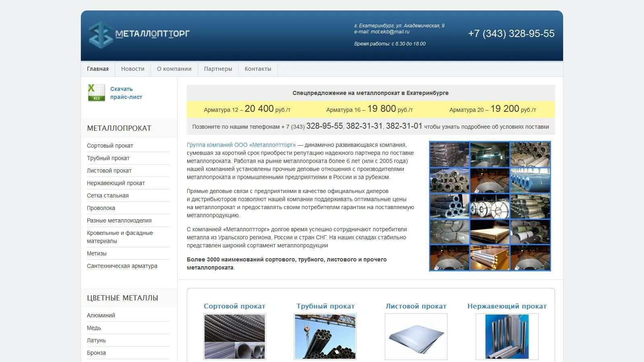Open the Контакты tab
Screen dimensions: 644x362
(x=258, y=69)
